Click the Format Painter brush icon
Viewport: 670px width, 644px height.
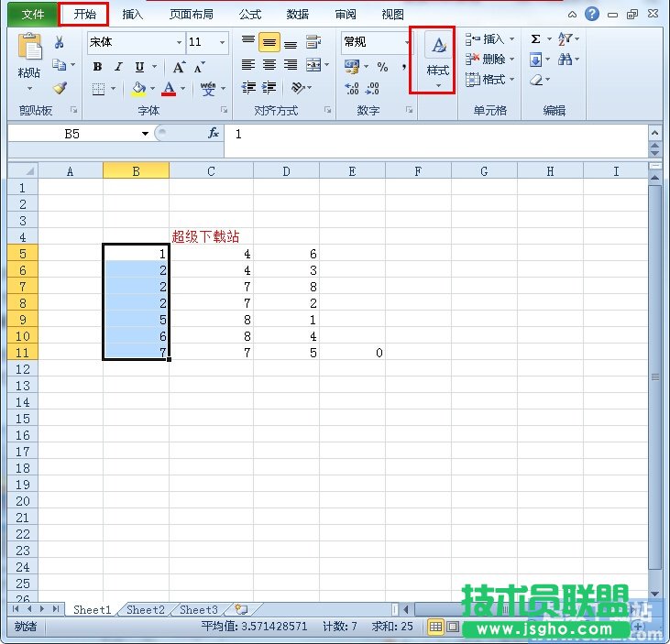pyautogui.click(x=60, y=89)
